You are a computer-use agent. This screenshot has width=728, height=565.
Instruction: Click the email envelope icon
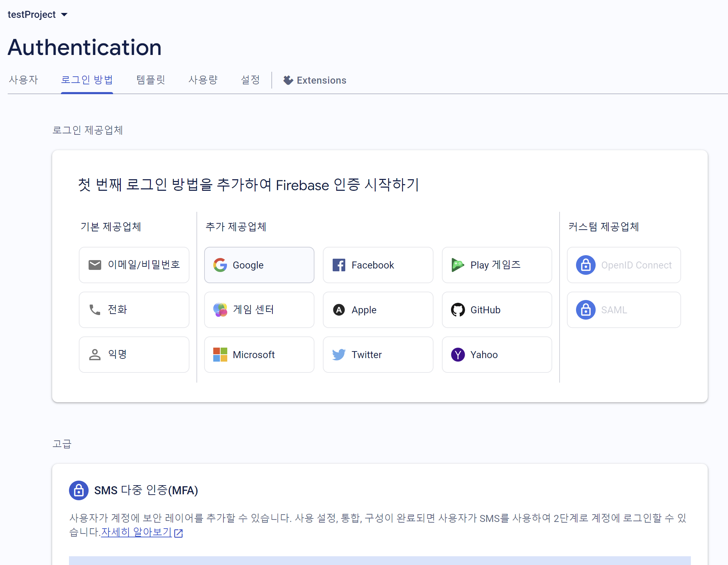click(x=95, y=265)
